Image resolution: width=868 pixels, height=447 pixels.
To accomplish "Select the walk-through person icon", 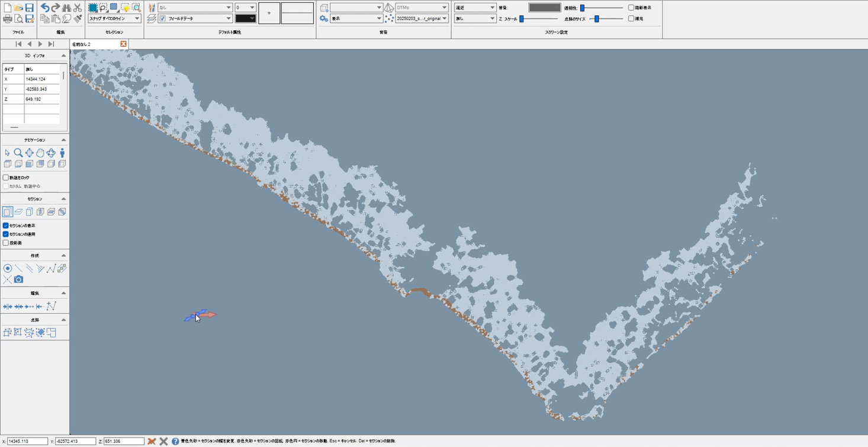I will 62,153.
